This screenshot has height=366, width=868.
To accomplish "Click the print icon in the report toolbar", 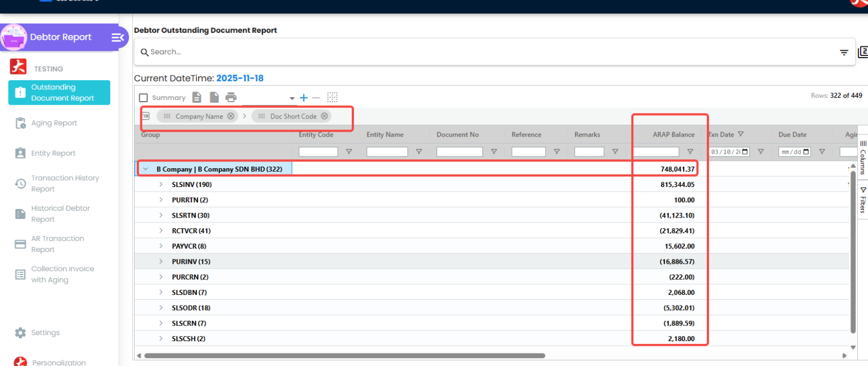I will click(231, 97).
